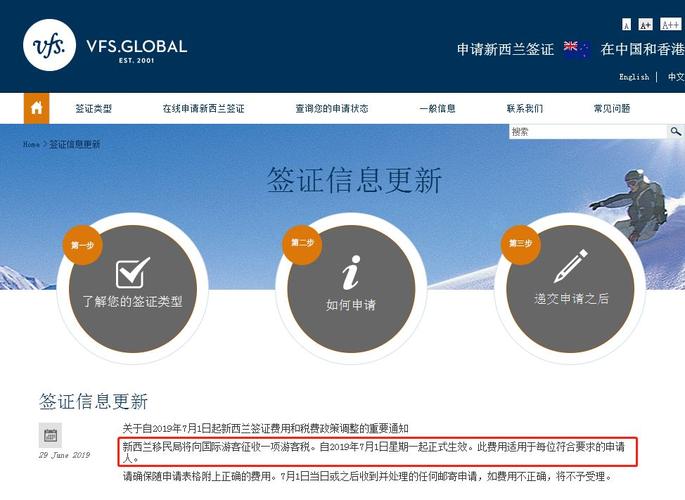Open the 联系我们 menu item
The width and height of the screenshot is (685, 500).
coord(525,108)
